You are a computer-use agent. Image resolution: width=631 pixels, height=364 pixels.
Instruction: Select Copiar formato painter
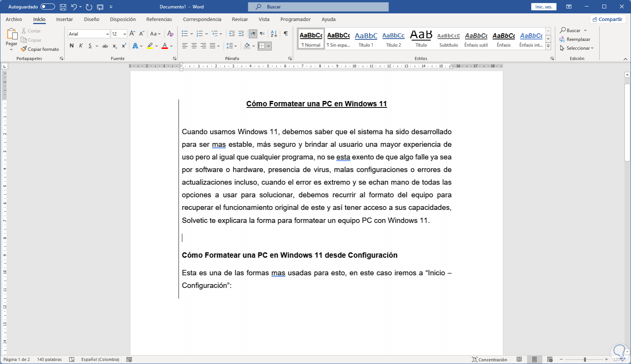click(40, 49)
